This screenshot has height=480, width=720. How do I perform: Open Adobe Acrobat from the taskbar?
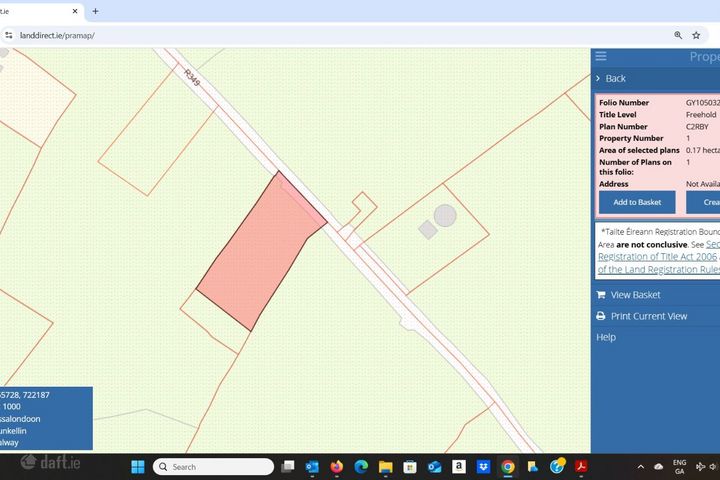click(581, 467)
